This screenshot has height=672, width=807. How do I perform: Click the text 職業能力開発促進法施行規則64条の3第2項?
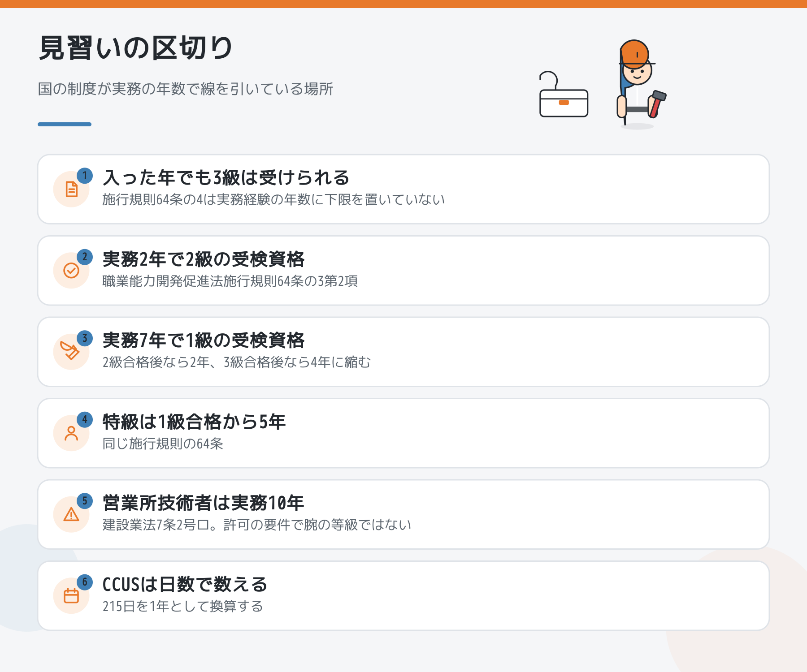(230, 281)
